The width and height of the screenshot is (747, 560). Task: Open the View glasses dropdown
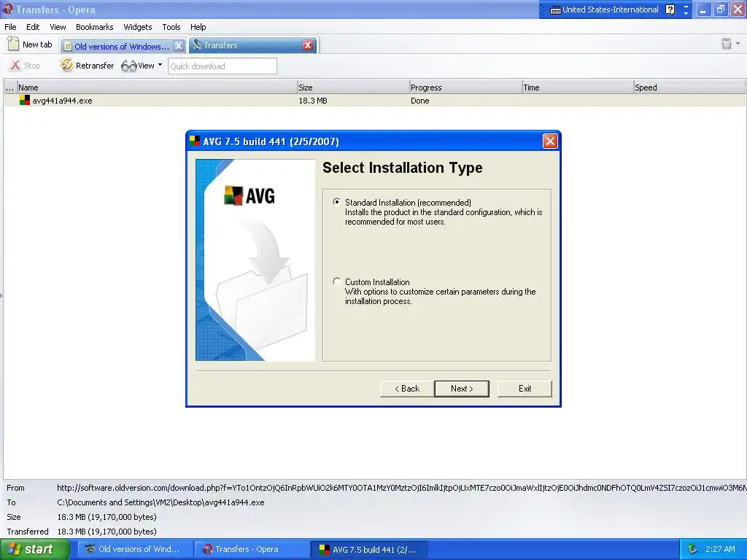(x=142, y=66)
